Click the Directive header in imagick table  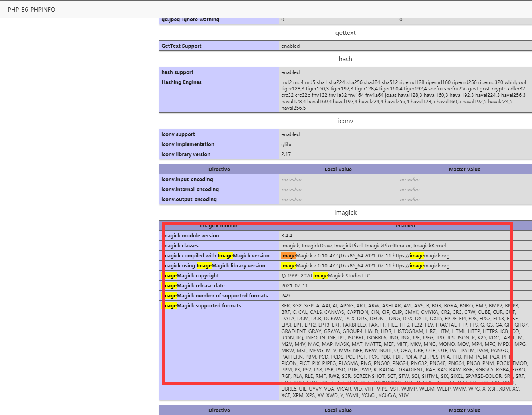[219, 411]
